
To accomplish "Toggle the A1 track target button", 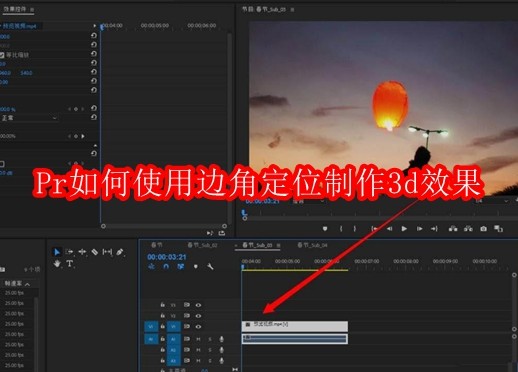I will click(x=174, y=339).
